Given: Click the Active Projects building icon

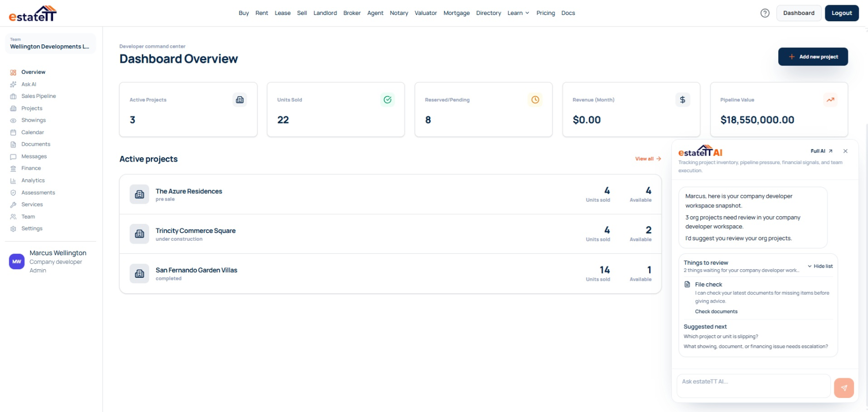Looking at the screenshot, I should pyautogui.click(x=240, y=100).
